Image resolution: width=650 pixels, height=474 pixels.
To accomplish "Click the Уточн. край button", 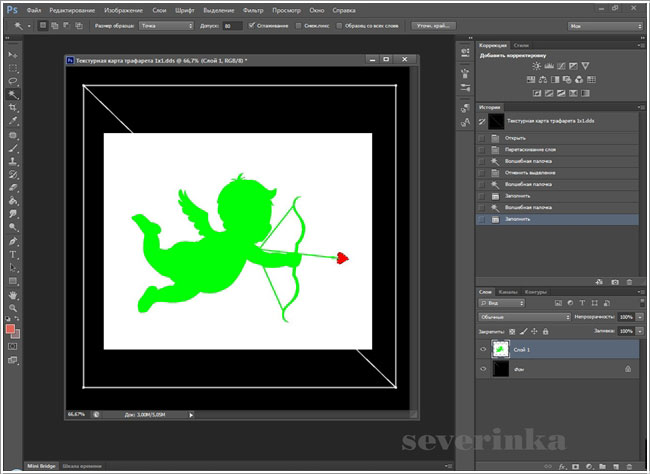I will click(434, 26).
